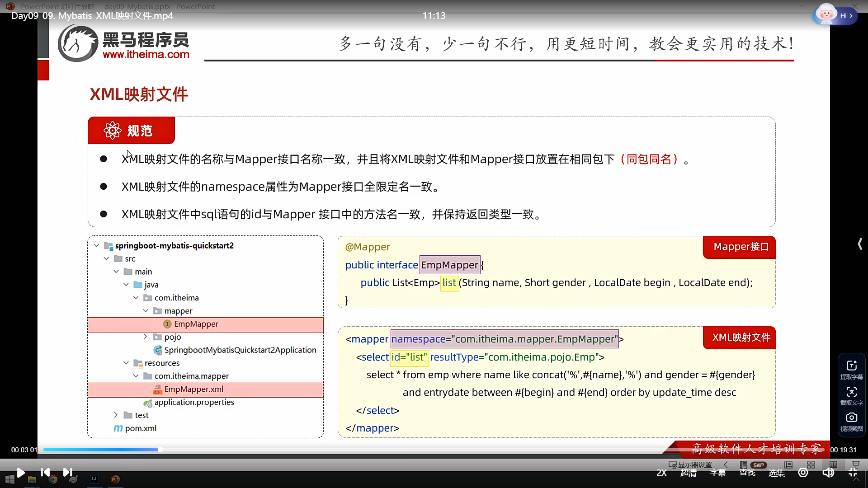Open PowerPoint from the taskbar
868x488 pixels.
tap(115, 479)
